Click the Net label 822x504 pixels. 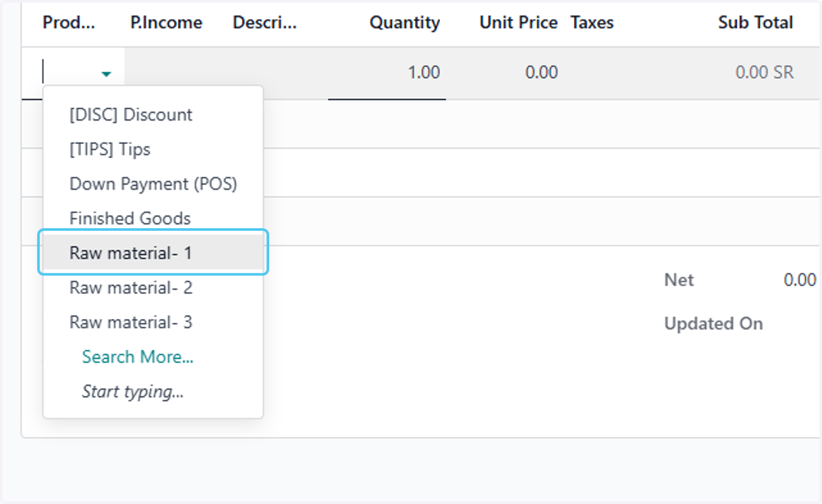pyautogui.click(x=679, y=280)
